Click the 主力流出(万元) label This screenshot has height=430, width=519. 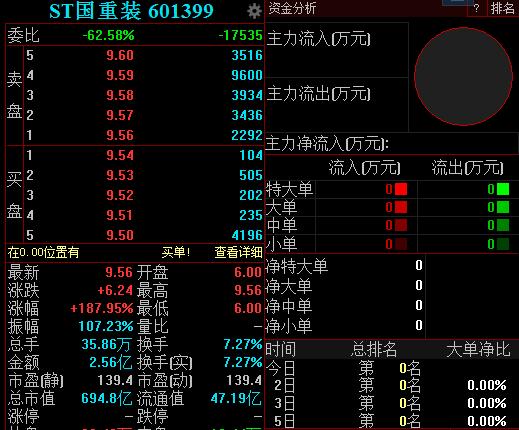point(319,94)
